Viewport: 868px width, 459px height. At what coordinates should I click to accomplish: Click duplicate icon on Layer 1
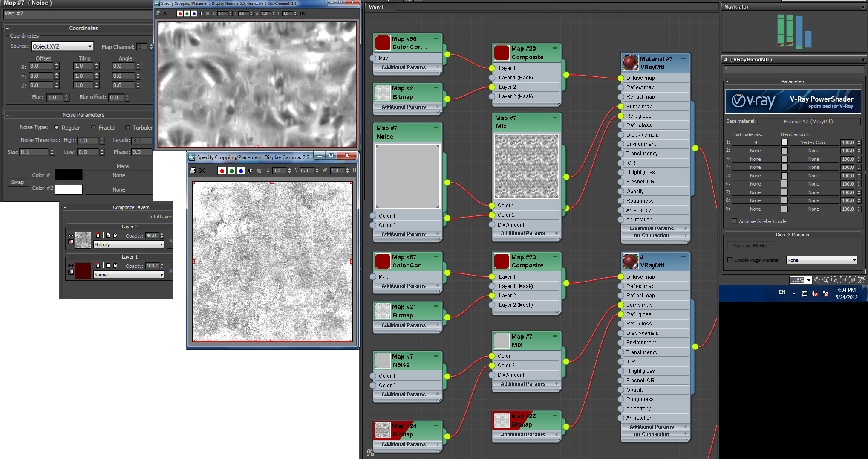coord(115,265)
